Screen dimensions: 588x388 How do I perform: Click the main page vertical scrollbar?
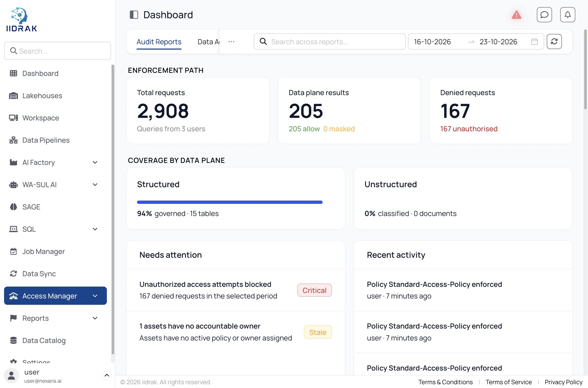pyautogui.click(x=585, y=70)
